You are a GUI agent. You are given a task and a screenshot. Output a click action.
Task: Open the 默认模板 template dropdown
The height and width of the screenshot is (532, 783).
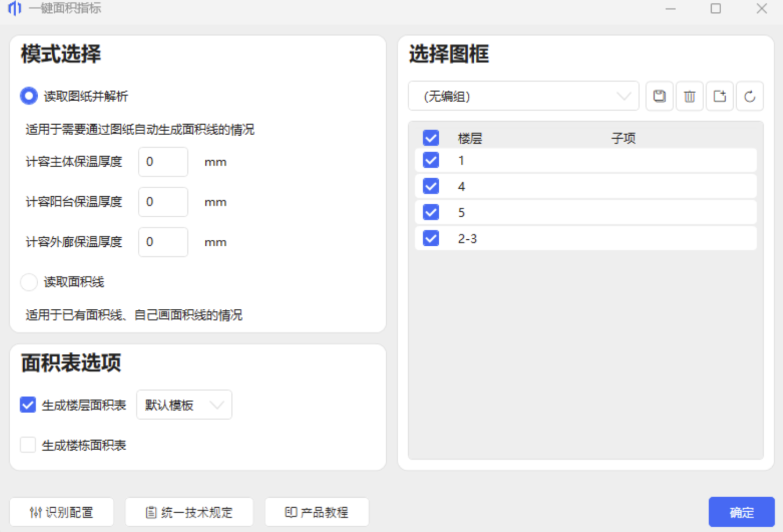(184, 405)
